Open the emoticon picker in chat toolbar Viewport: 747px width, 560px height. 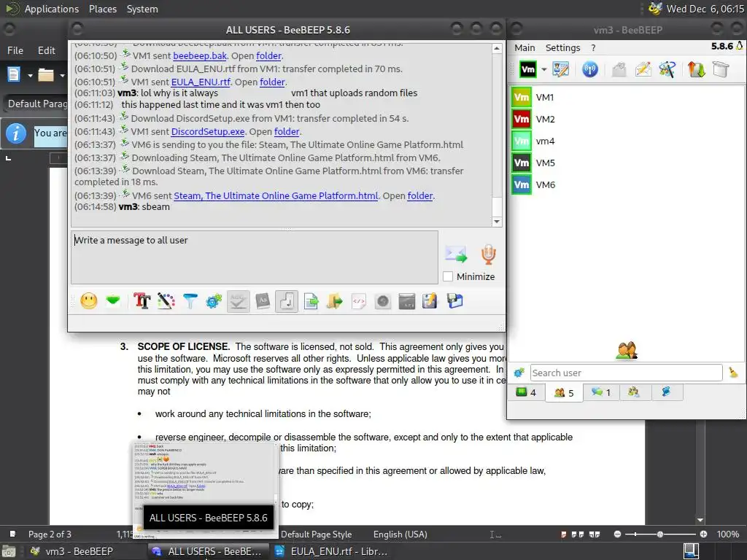88,301
